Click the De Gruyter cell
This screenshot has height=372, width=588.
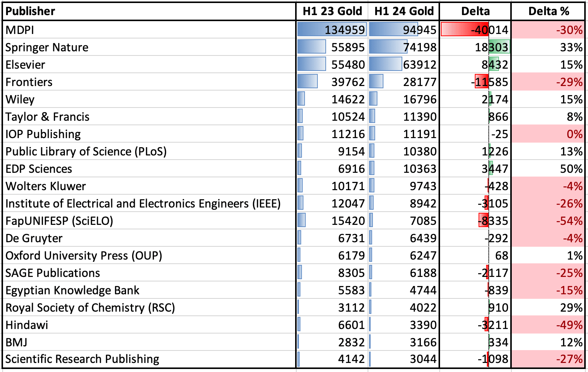[149, 238]
